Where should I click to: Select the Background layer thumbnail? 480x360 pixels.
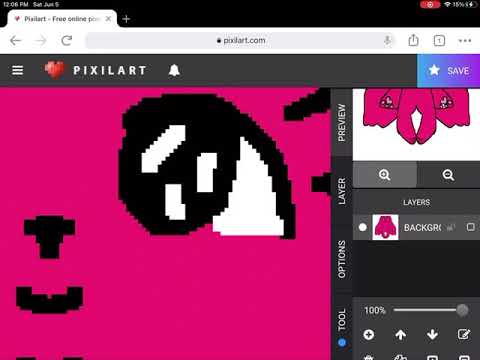tap(385, 227)
